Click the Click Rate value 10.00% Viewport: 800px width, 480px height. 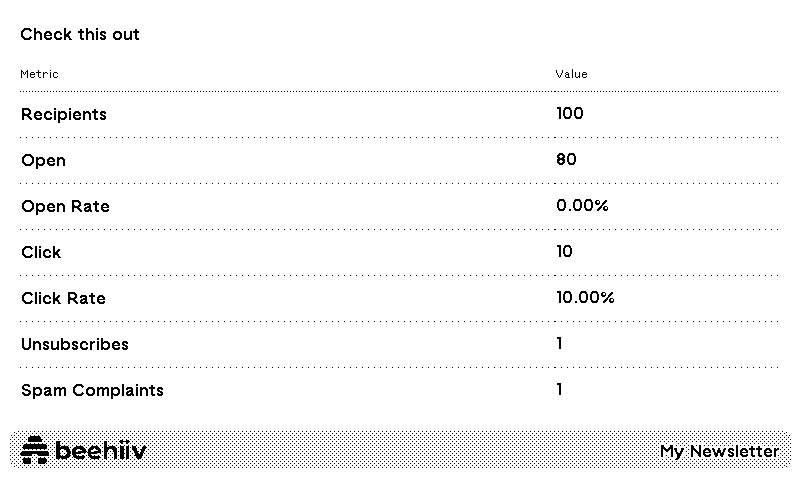pyautogui.click(x=585, y=298)
